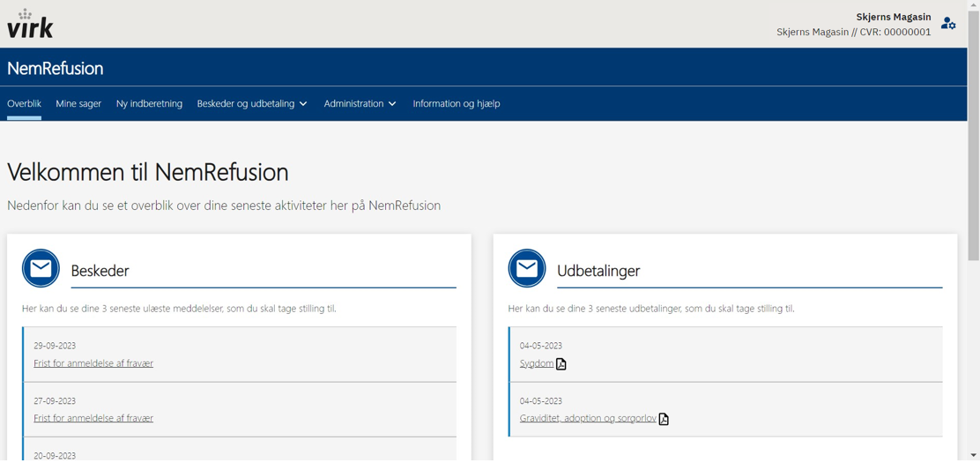Screen dimensions: 980x463
Task: Click the vertical scrollbar thumb
Action: point(973,132)
